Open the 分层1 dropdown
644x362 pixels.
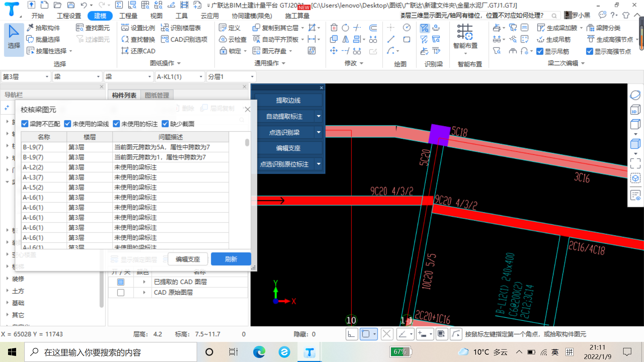pyautogui.click(x=231, y=77)
